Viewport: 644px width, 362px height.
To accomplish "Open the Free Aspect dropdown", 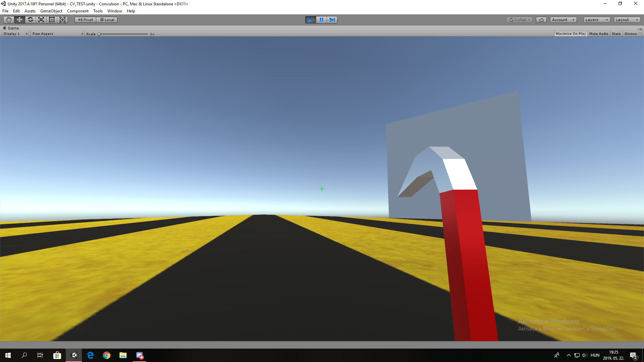I will (57, 34).
